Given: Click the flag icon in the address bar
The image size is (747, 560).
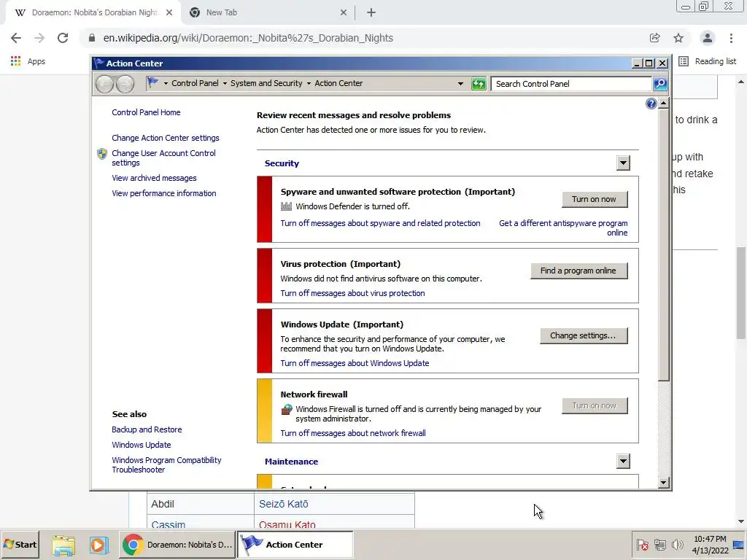Looking at the screenshot, I should click(152, 83).
